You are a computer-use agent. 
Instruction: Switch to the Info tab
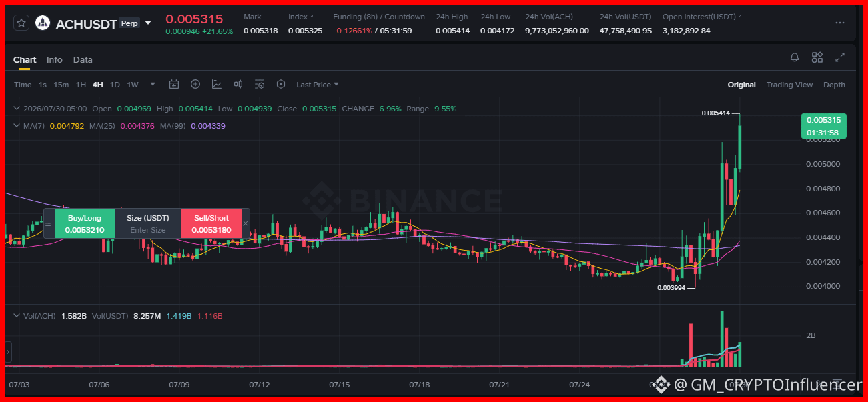(55, 59)
